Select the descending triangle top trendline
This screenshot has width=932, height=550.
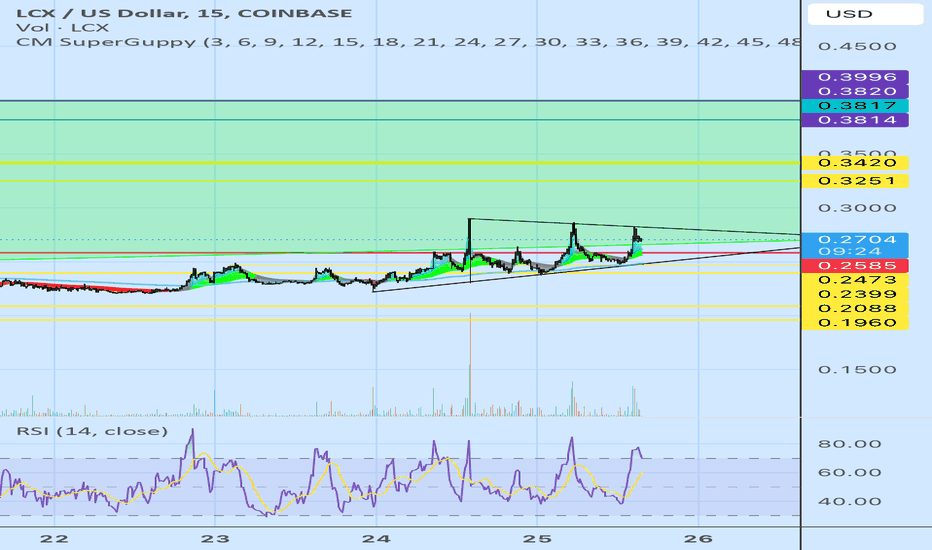(634, 227)
